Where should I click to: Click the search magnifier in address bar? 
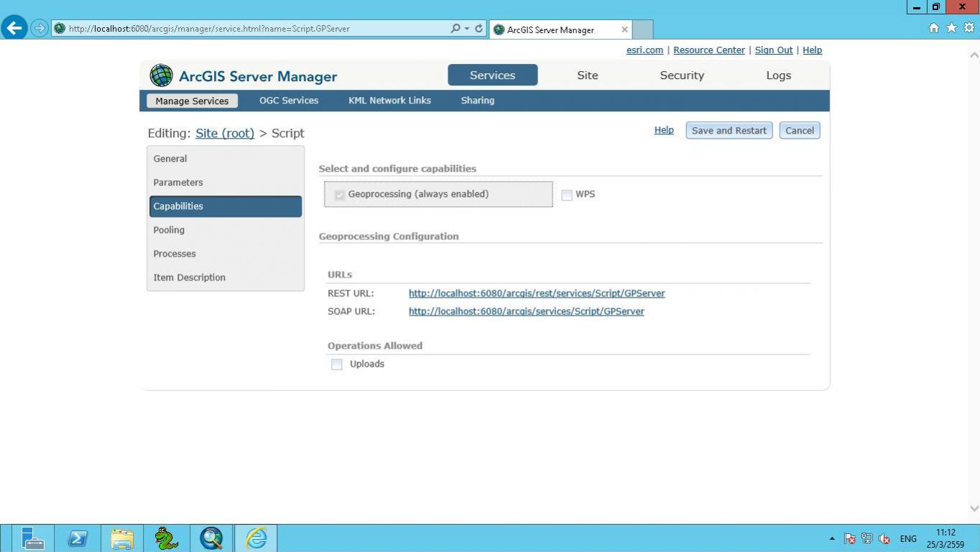pos(455,29)
